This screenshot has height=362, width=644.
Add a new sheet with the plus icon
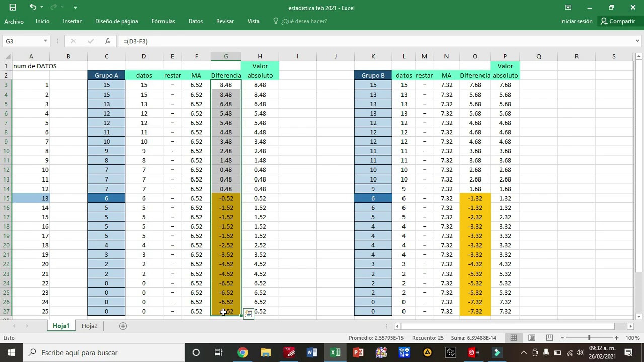pos(123,326)
